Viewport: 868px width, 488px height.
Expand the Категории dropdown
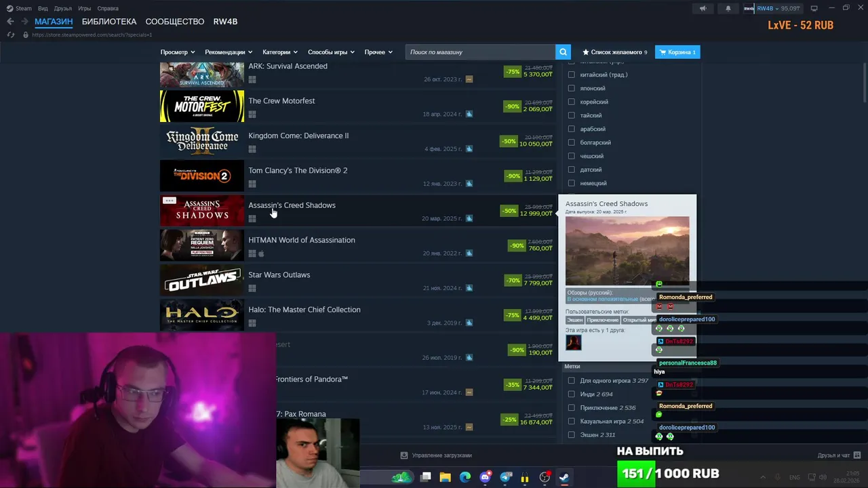[x=280, y=52]
